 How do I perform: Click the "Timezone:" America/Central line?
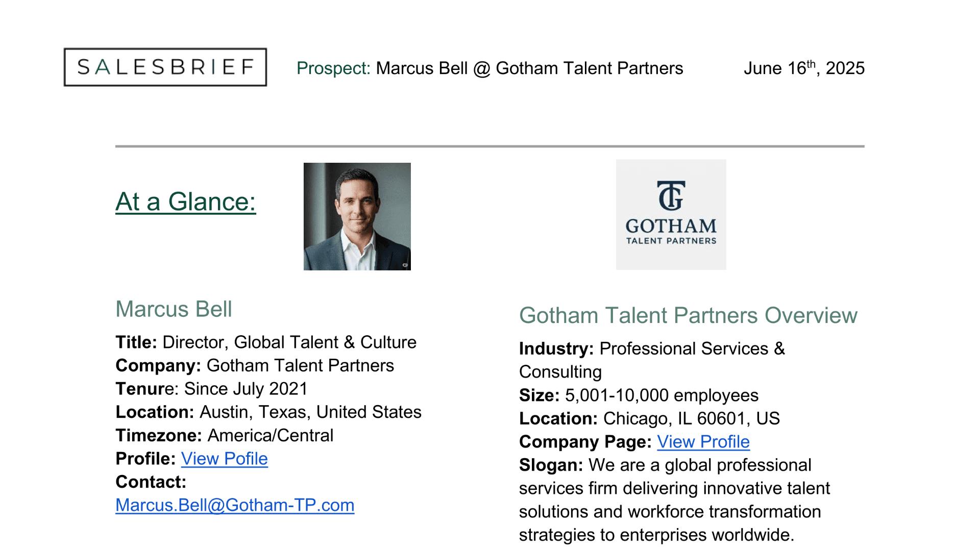[x=224, y=436]
